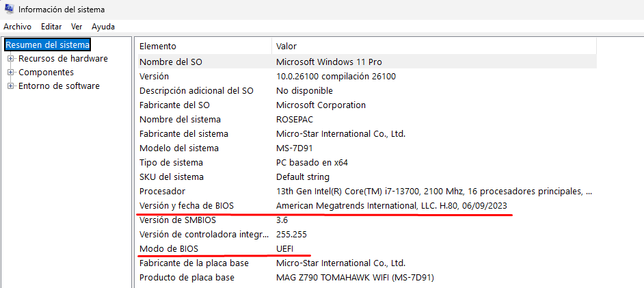This screenshot has height=288, width=644.
Task: Open the Ayuda menu
Action: 103,27
